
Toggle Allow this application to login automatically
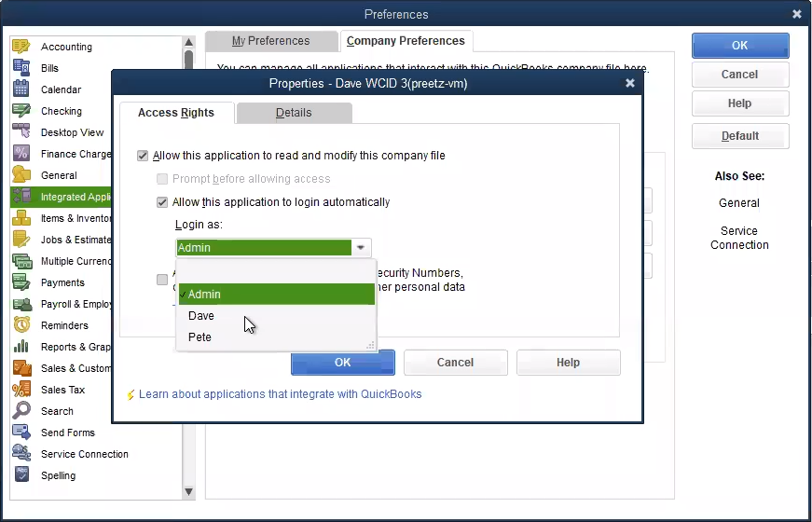(x=162, y=202)
